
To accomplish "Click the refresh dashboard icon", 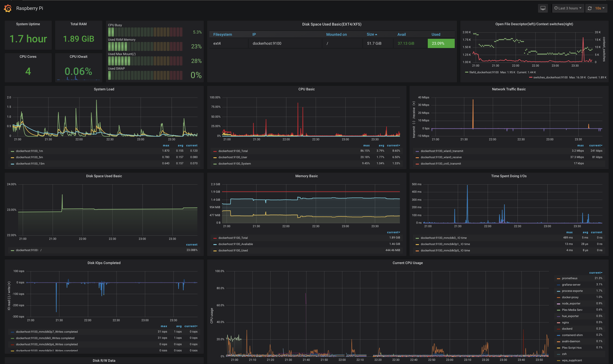I will [590, 8].
